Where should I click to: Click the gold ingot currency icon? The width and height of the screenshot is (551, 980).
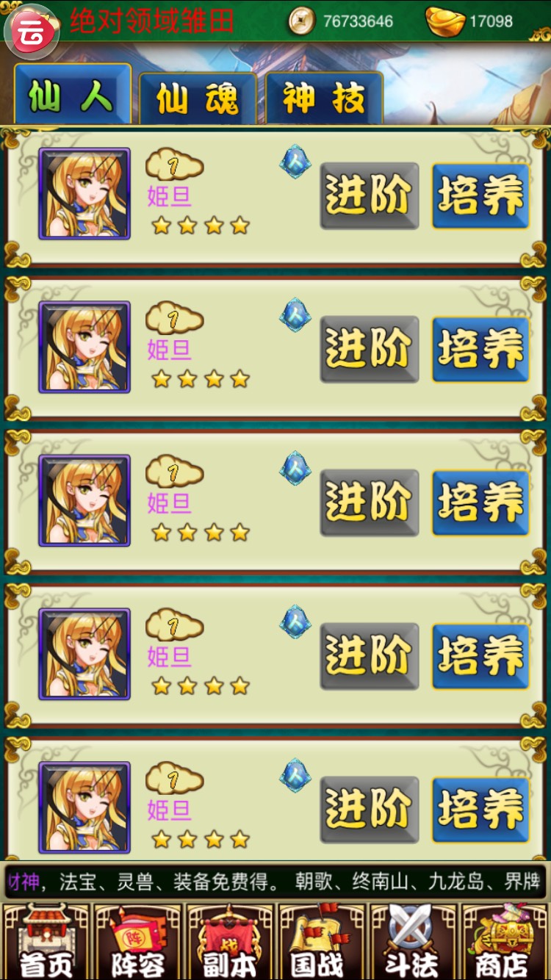445,21
